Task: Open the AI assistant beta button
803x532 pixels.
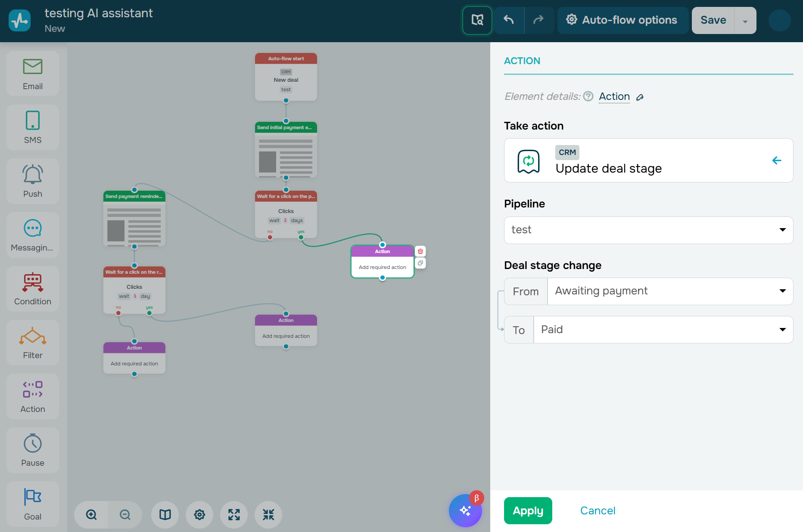Action: click(465, 510)
